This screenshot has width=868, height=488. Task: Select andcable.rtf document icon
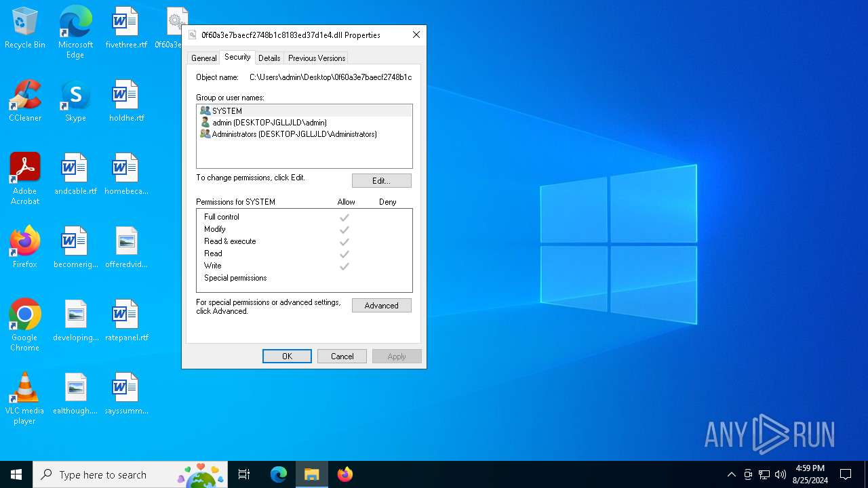pyautogui.click(x=75, y=175)
